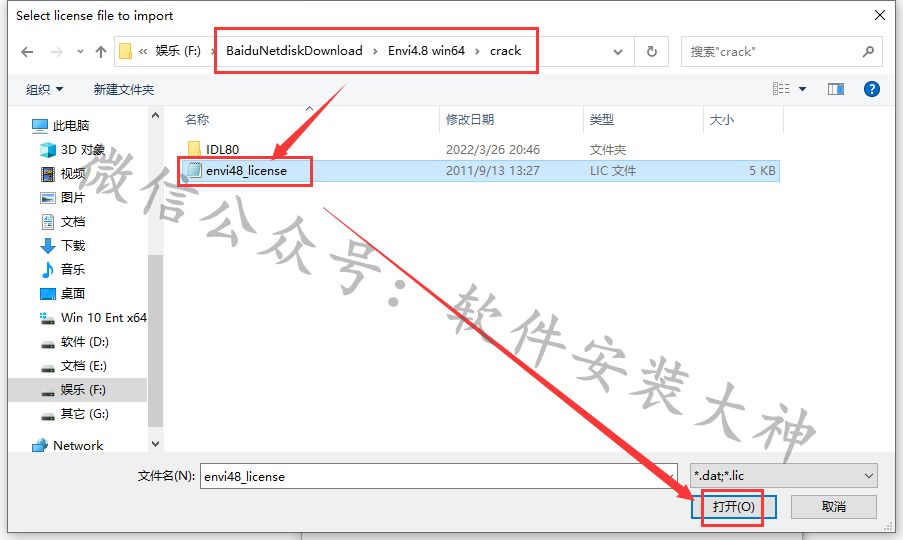Click BaiduNetdiskDownload in the breadcrumb path

click(x=294, y=51)
